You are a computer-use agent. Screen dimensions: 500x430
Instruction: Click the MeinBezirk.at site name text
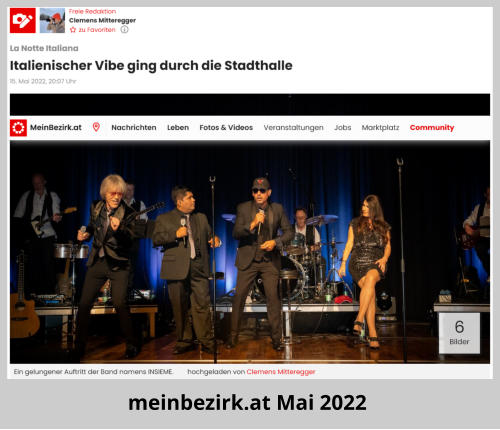[x=56, y=127]
